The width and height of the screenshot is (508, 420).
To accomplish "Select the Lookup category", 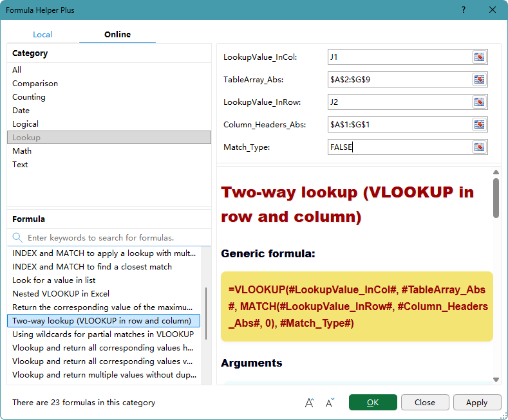I will click(109, 138).
